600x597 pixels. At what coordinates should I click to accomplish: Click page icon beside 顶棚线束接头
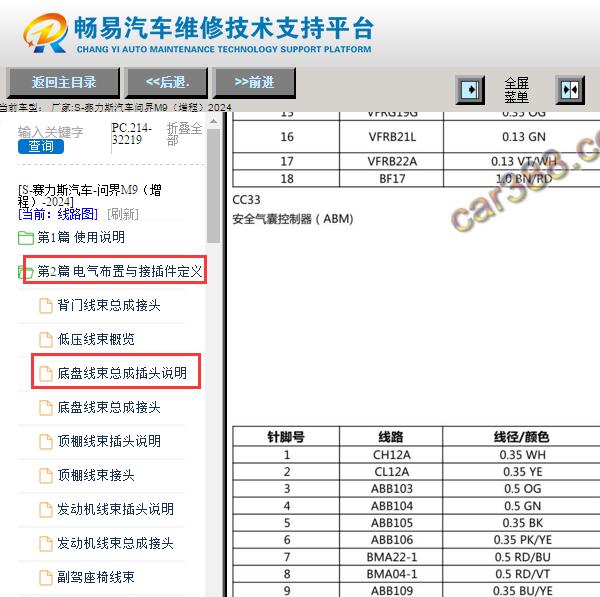coord(46,476)
